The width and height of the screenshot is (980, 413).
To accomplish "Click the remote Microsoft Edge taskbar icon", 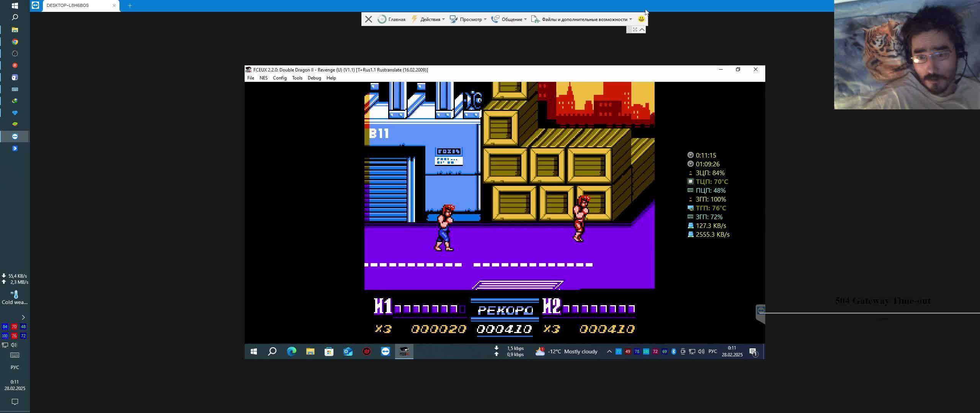I will pos(291,351).
